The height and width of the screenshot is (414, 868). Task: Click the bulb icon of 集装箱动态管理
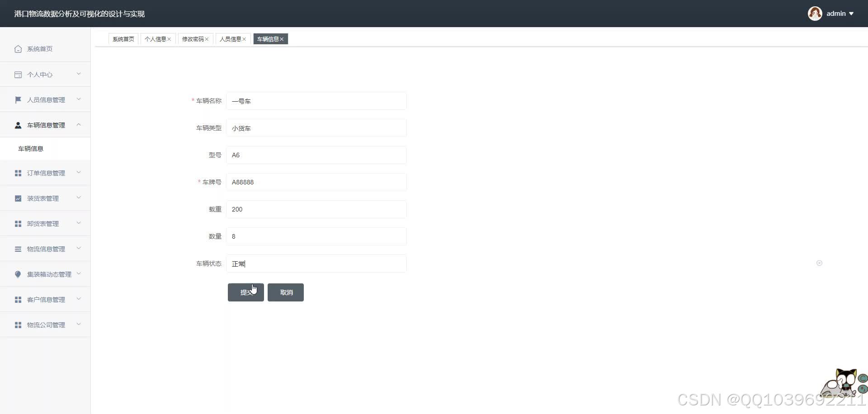18,274
